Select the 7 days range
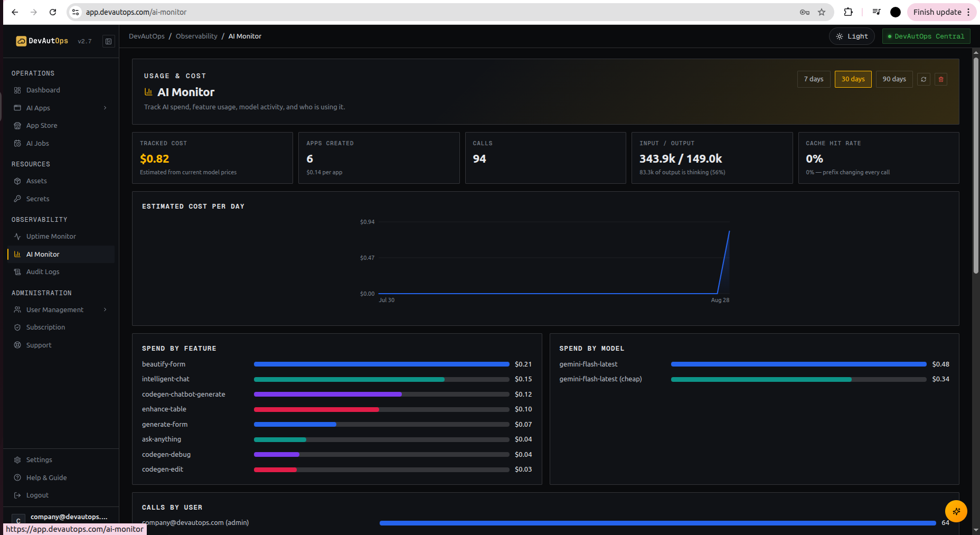Image resolution: width=980 pixels, height=535 pixels. 814,79
